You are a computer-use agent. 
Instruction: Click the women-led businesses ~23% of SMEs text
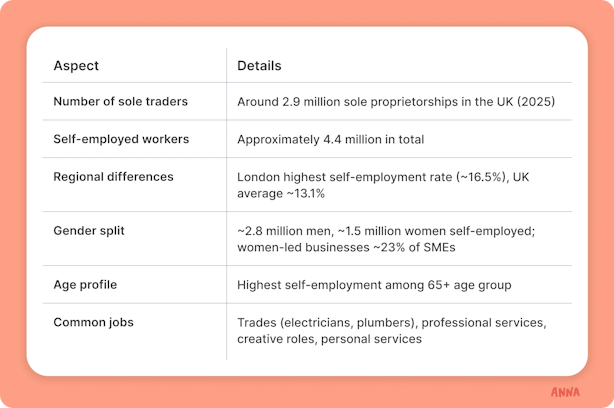346,247
